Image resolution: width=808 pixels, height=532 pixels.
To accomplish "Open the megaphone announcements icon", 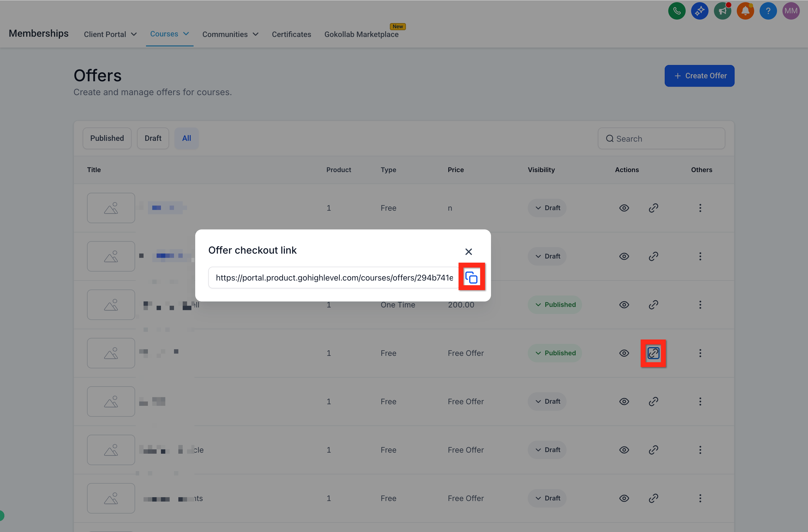I will pyautogui.click(x=722, y=11).
